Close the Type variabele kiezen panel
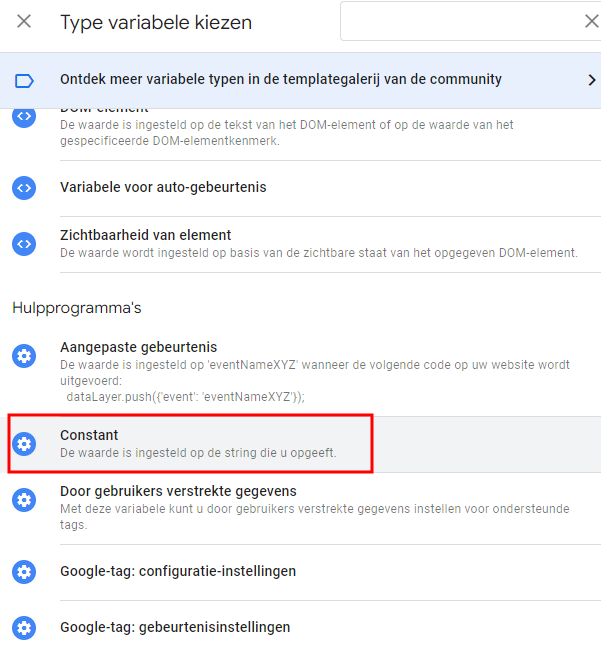Image resolution: width=601 pixels, height=655 pixels. tap(24, 22)
